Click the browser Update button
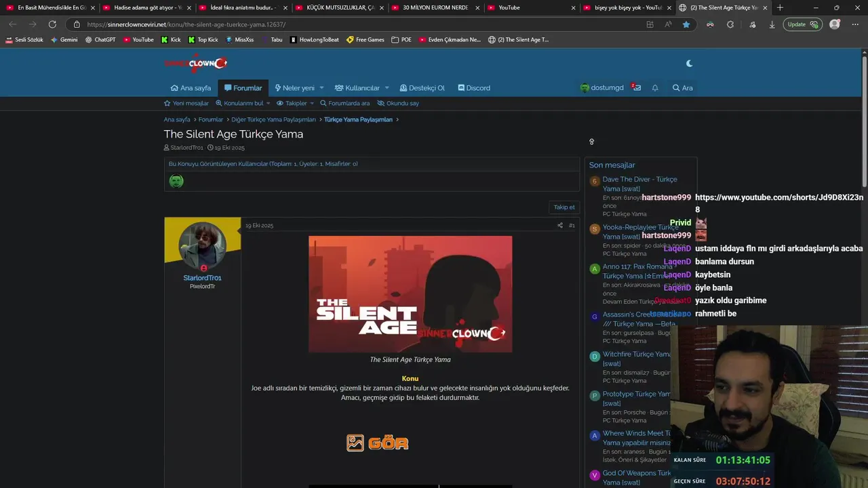868x488 pixels. coord(803,24)
